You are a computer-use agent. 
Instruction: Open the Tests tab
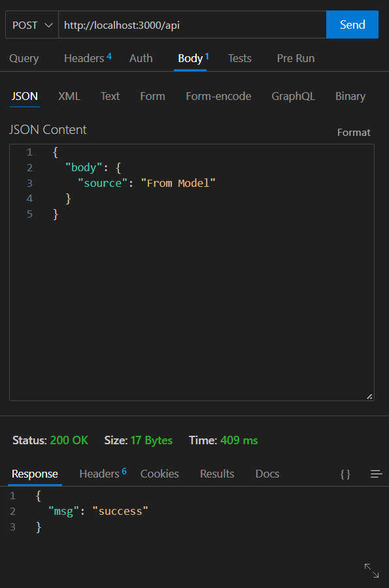(240, 58)
